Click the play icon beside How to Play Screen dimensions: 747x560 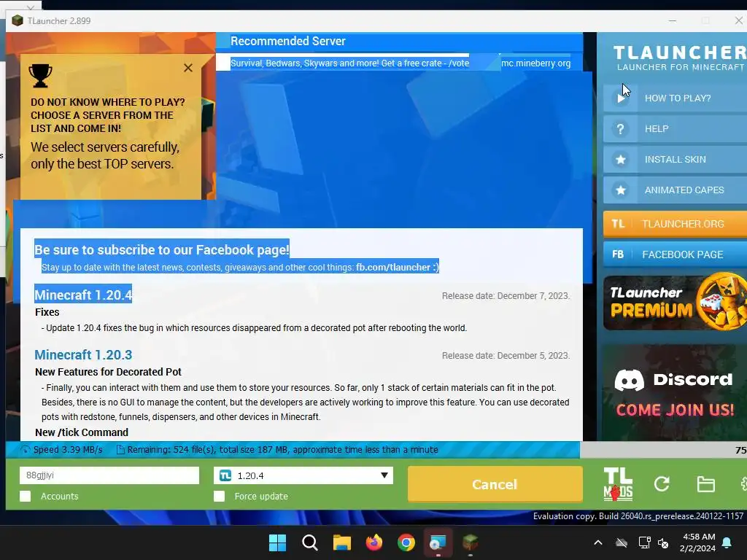(x=621, y=98)
